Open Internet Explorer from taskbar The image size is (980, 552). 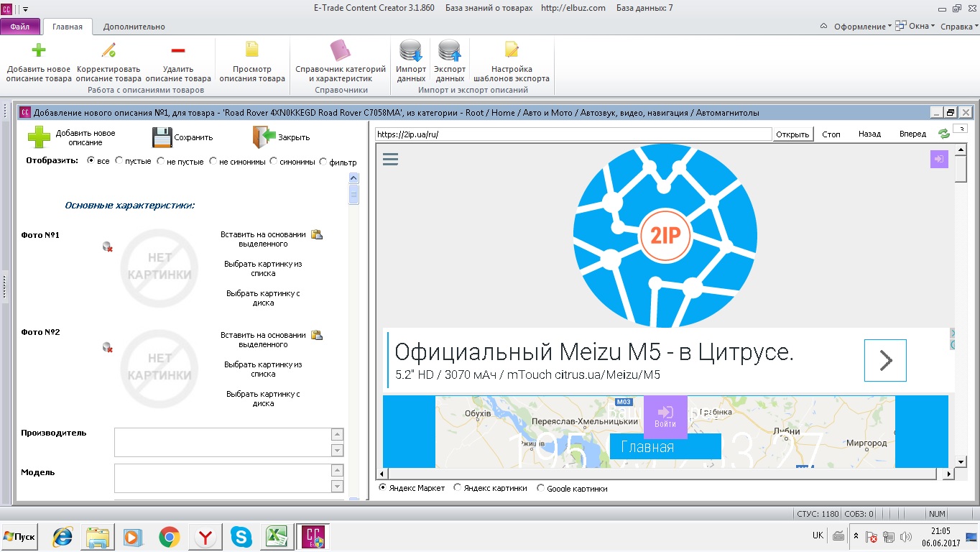click(x=63, y=537)
